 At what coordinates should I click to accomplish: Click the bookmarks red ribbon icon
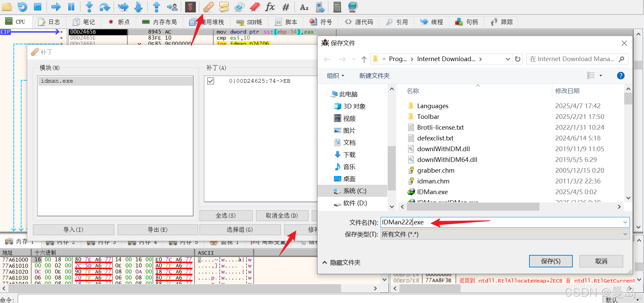click(255, 6)
